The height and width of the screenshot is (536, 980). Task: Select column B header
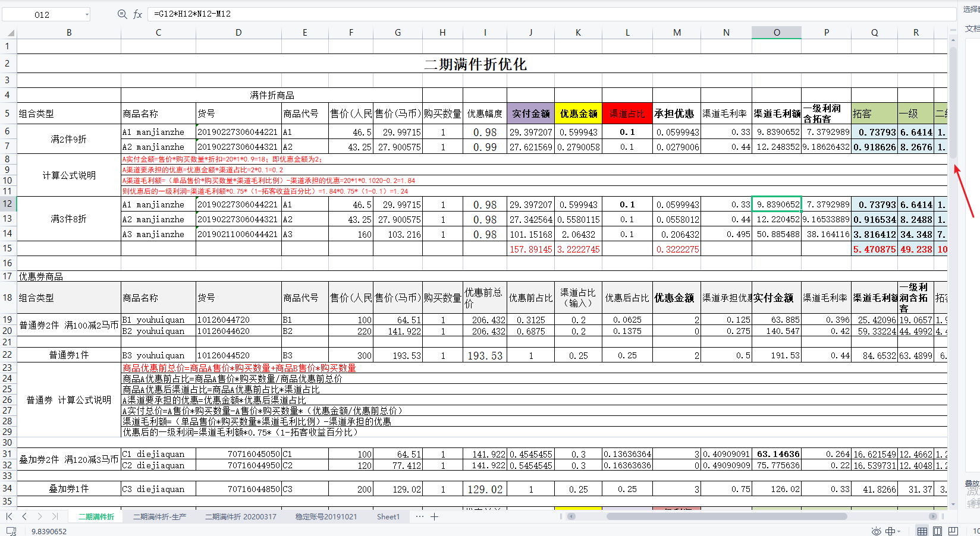pos(69,33)
